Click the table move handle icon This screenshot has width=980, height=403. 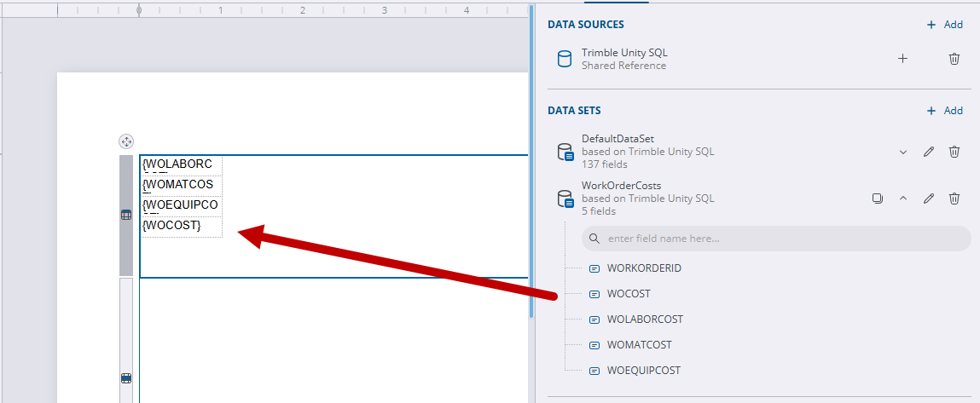(125, 141)
